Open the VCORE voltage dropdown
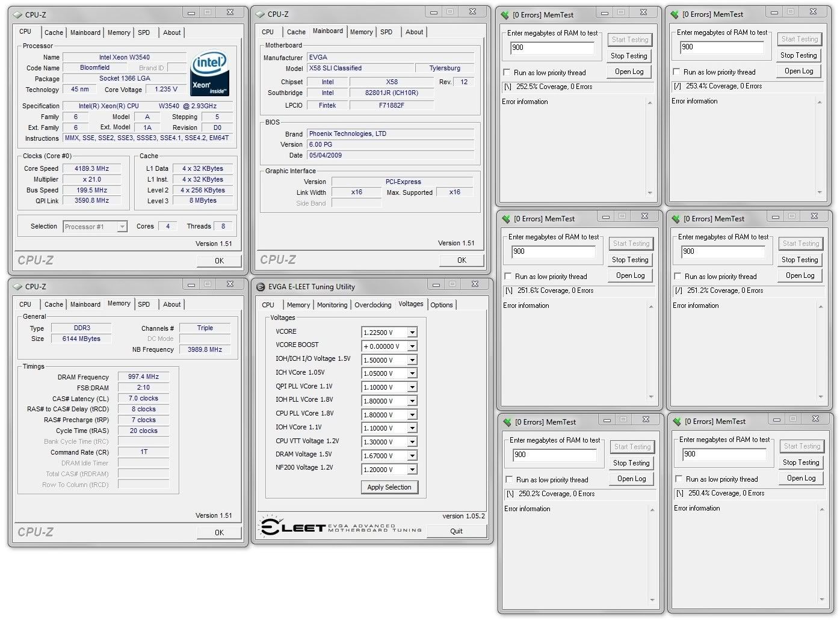The width and height of the screenshot is (840, 620). 412,333
